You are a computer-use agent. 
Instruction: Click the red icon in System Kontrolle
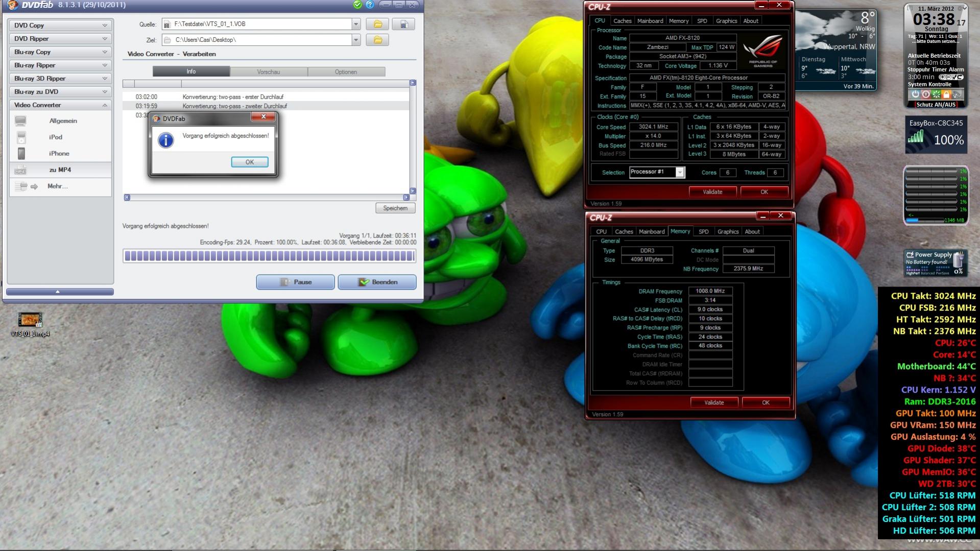[x=925, y=94]
